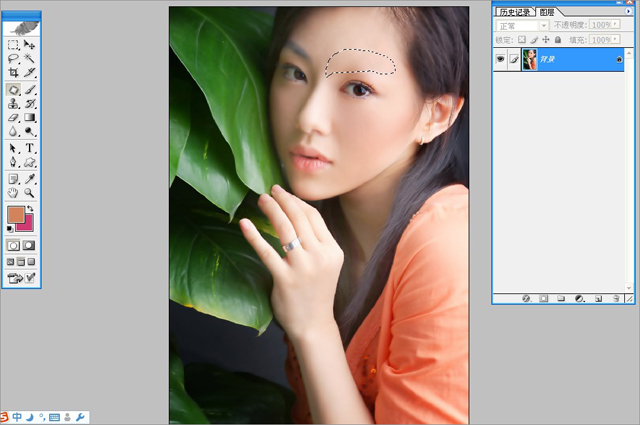Select the History Brush tool
640x425 pixels.
point(29,104)
